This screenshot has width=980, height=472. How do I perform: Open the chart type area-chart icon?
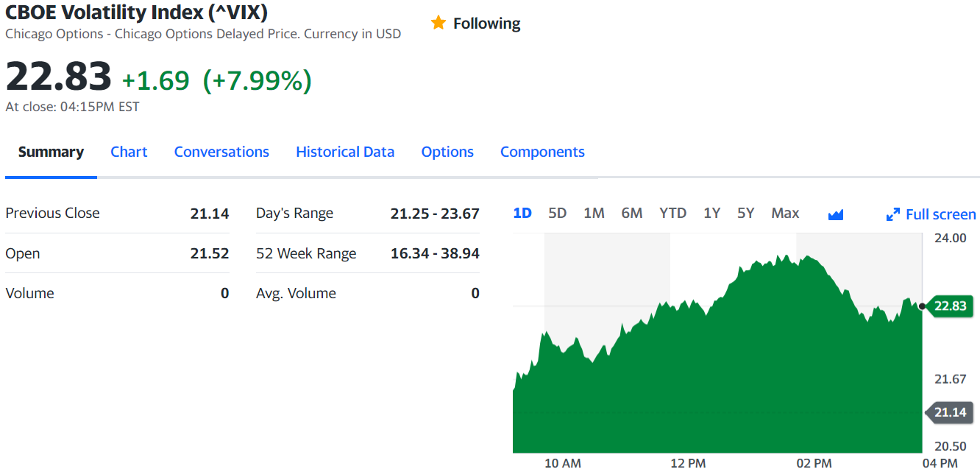pos(835,214)
